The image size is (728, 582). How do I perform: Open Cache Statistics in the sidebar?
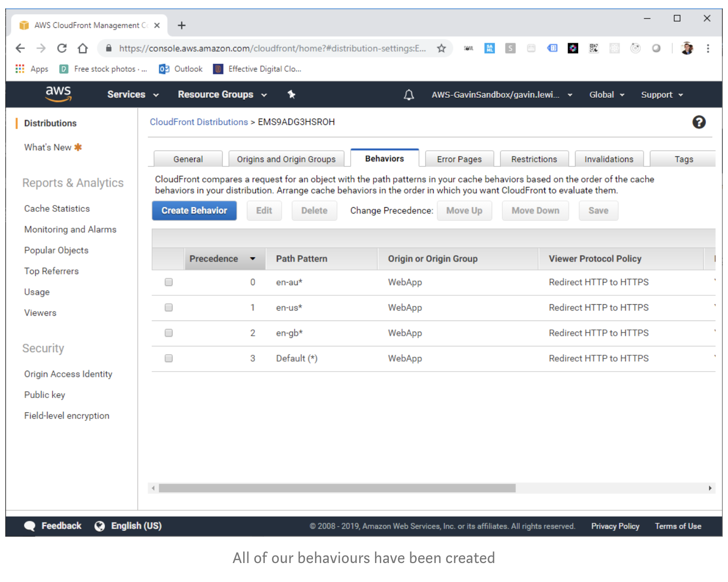[x=57, y=209]
